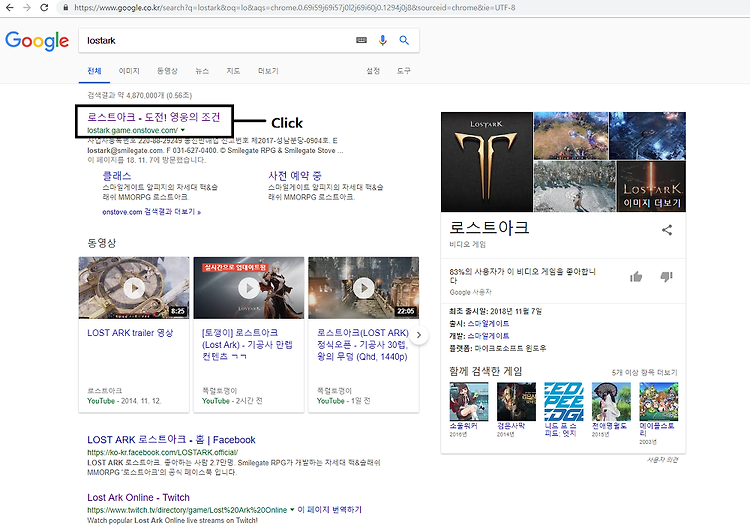Open the top-right blue gameplay image

648,136
